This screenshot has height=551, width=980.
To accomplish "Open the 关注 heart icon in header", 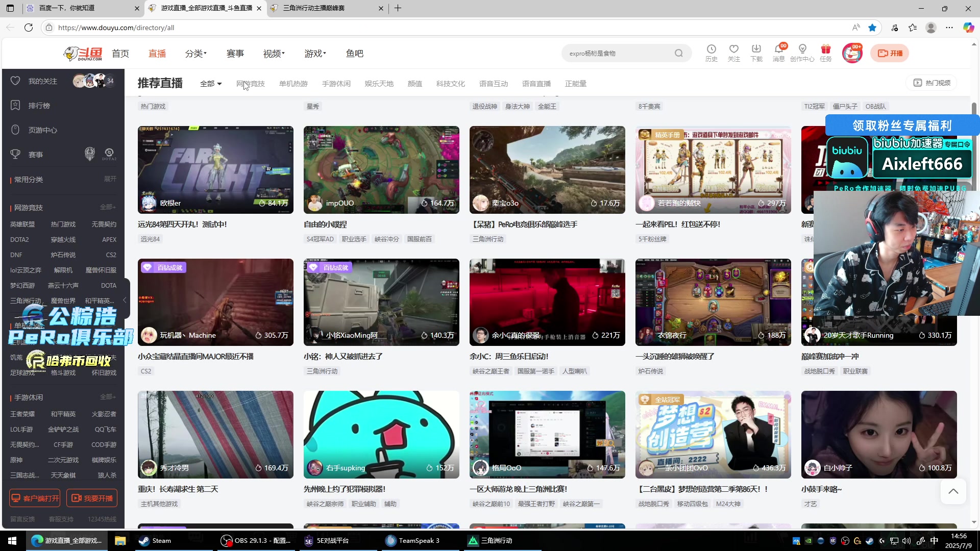I will pos(733,53).
